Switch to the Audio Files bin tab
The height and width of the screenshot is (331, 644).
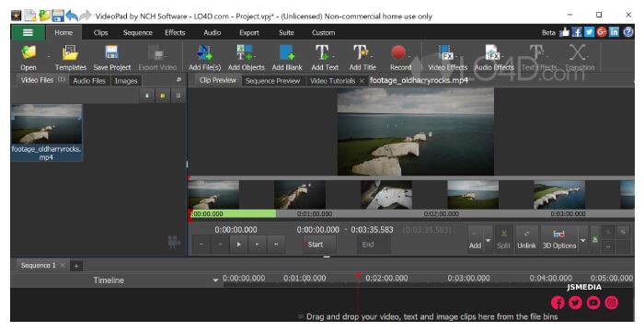pos(89,81)
